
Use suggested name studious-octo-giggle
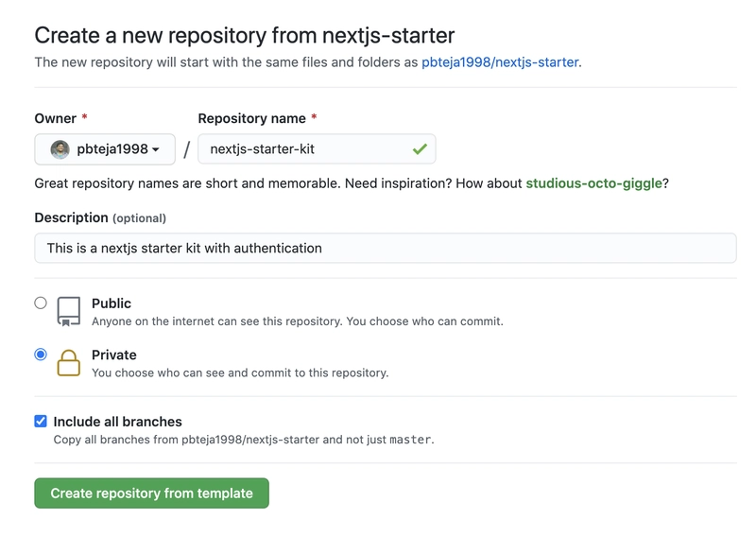[593, 183]
